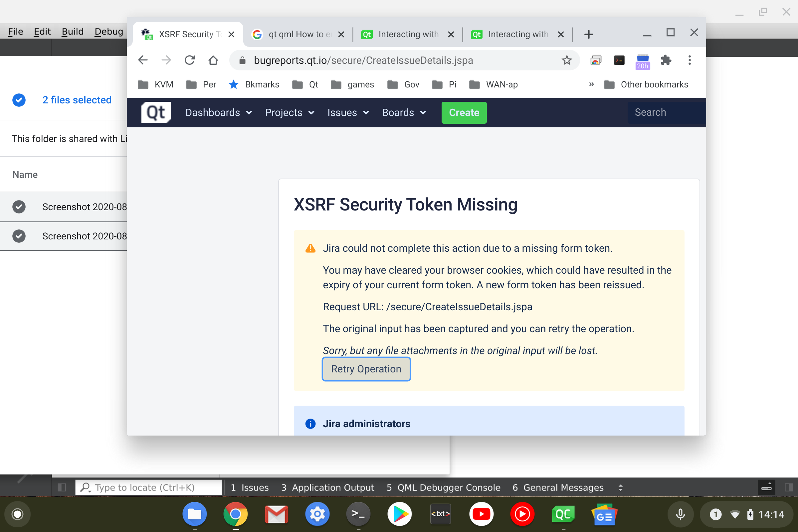Uncheck the first Screenshot 2020-08 file
This screenshot has width=798, height=532.
pyautogui.click(x=19, y=206)
